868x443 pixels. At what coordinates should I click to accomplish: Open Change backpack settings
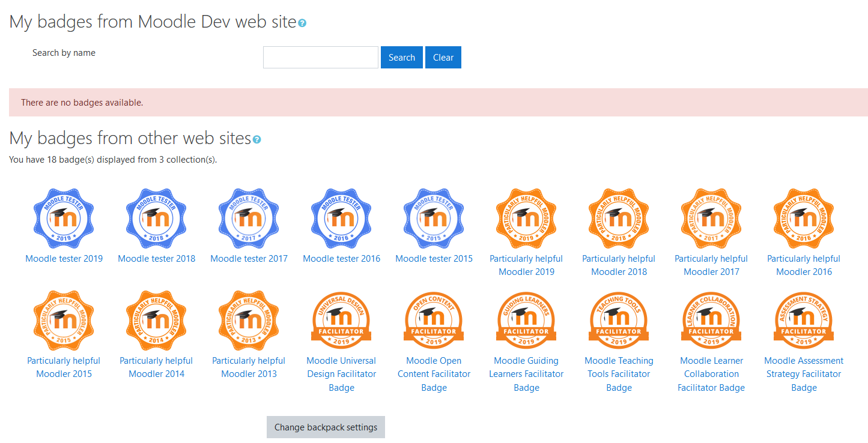point(326,427)
